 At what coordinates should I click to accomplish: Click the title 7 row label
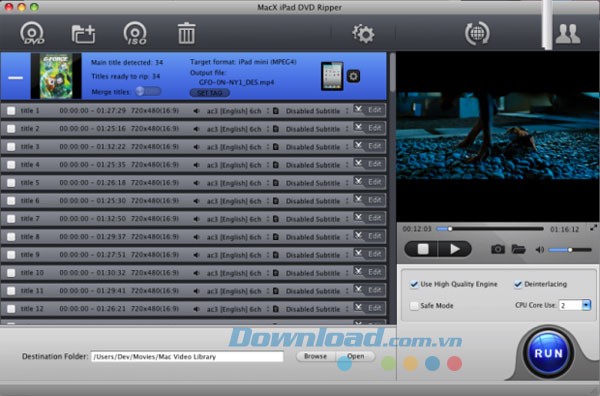30,218
